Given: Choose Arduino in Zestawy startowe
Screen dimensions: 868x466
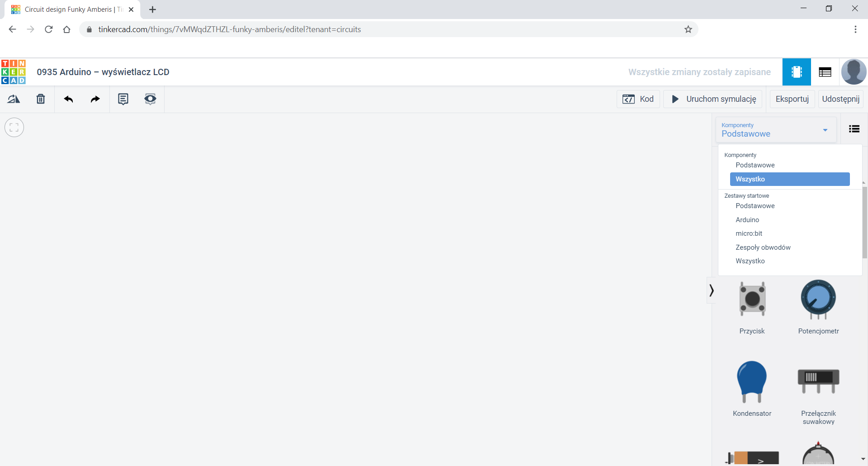Looking at the screenshot, I should pos(747,220).
